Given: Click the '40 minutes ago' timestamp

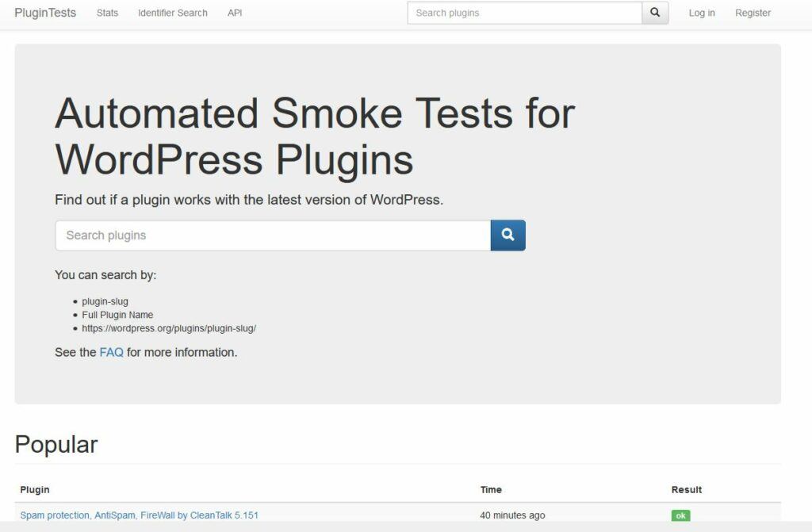Looking at the screenshot, I should click(513, 515).
